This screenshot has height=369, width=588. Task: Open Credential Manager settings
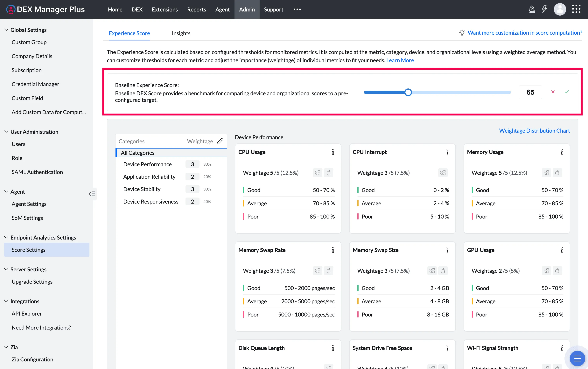(x=35, y=84)
